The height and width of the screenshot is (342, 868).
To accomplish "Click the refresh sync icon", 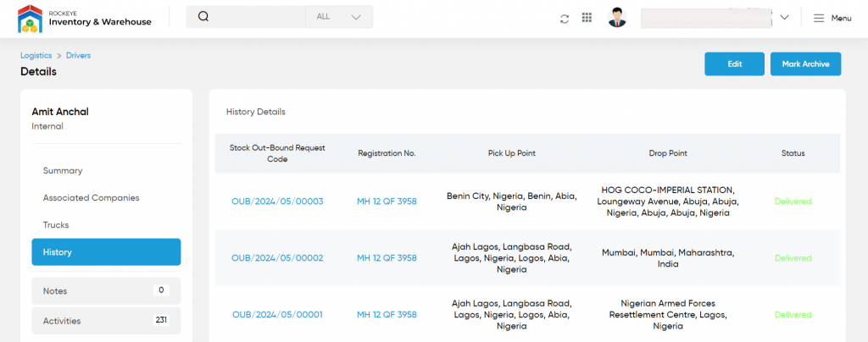I will (x=564, y=19).
